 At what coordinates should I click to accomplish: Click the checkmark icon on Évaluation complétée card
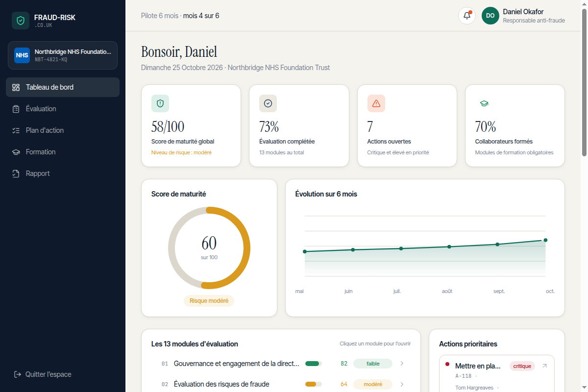[268, 103]
